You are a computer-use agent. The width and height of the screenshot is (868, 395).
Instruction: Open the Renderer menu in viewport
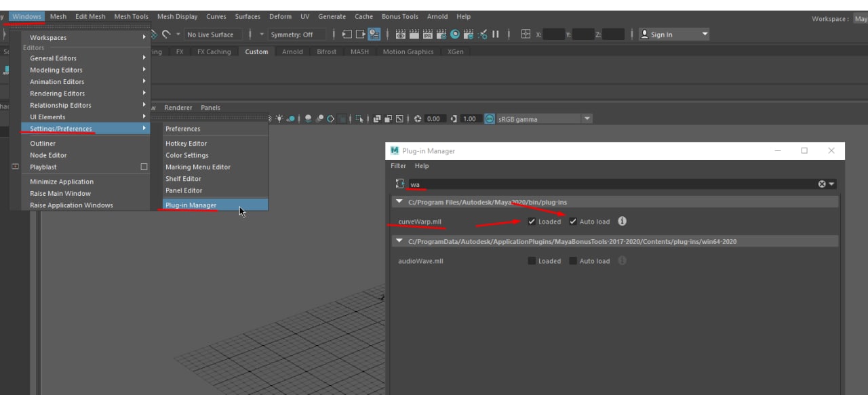coord(178,108)
